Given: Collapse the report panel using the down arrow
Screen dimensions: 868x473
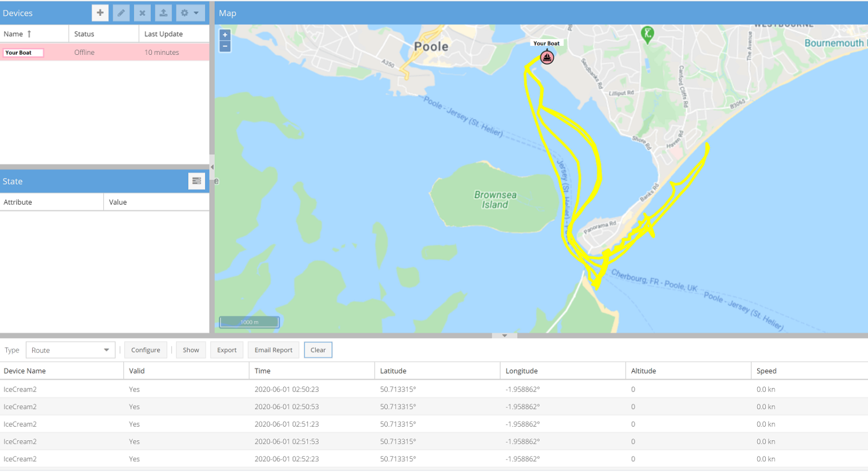Looking at the screenshot, I should tap(505, 335).
